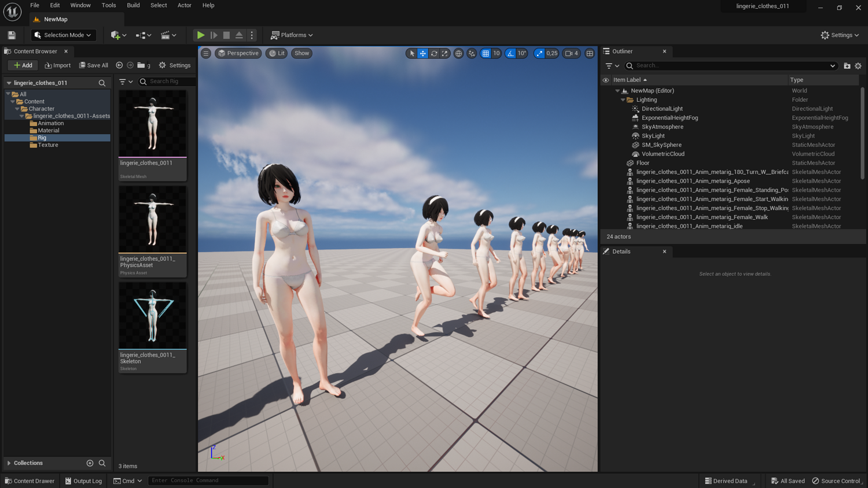Expand the Collections section
The image size is (868, 488).
9,463
